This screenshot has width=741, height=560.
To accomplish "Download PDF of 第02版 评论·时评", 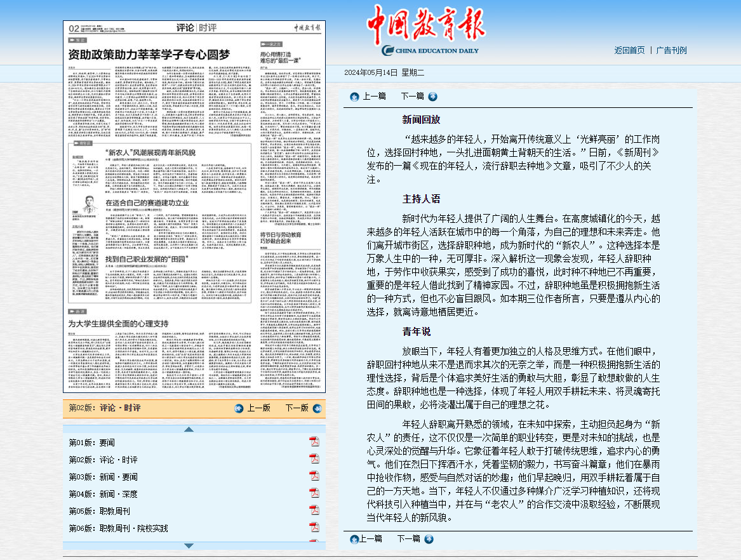I will click(314, 459).
